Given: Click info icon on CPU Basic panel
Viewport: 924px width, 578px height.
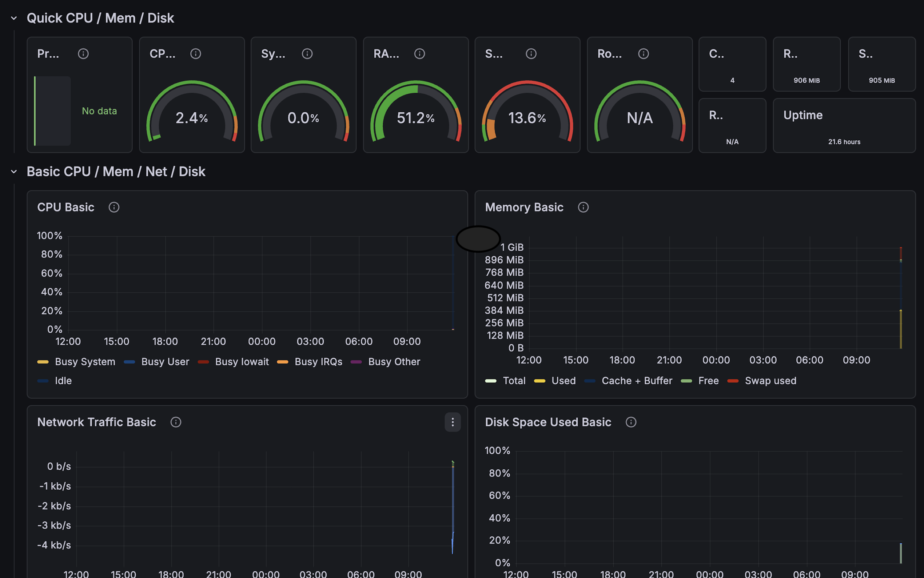Looking at the screenshot, I should [114, 207].
